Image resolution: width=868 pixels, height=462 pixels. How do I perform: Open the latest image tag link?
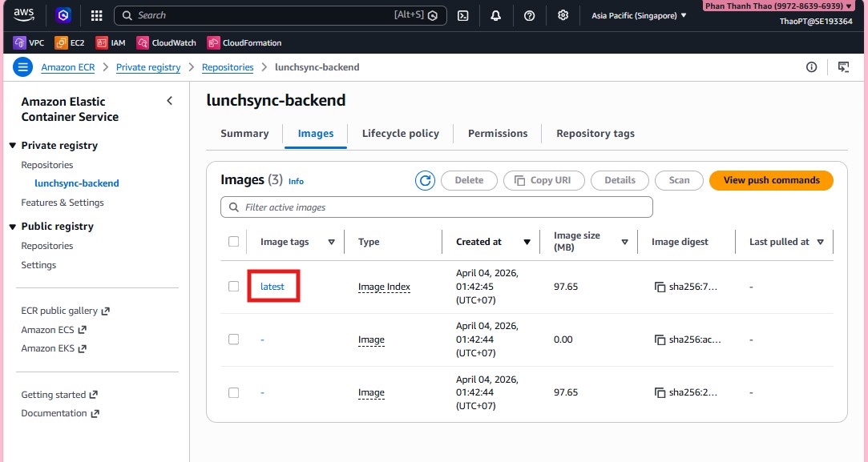(273, 287)
